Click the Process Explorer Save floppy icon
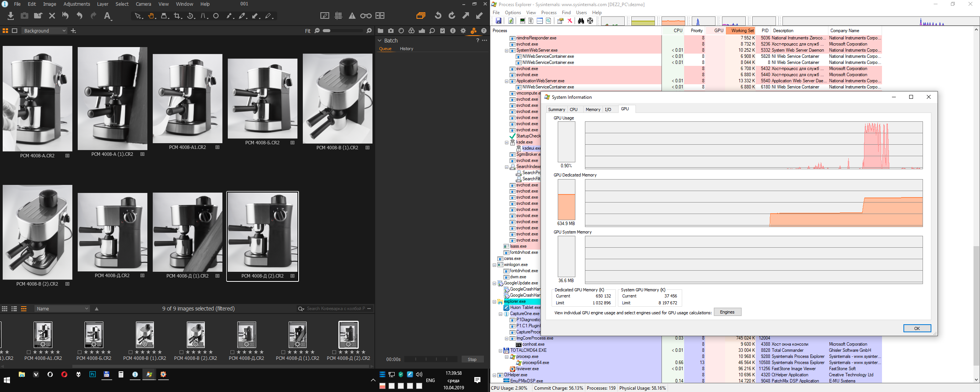Viewport: 980px width, 392px height. coord(498,21)
